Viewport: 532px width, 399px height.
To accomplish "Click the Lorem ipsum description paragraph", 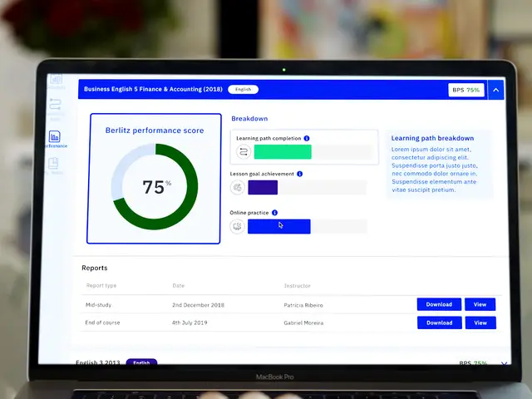I will 434,170.
